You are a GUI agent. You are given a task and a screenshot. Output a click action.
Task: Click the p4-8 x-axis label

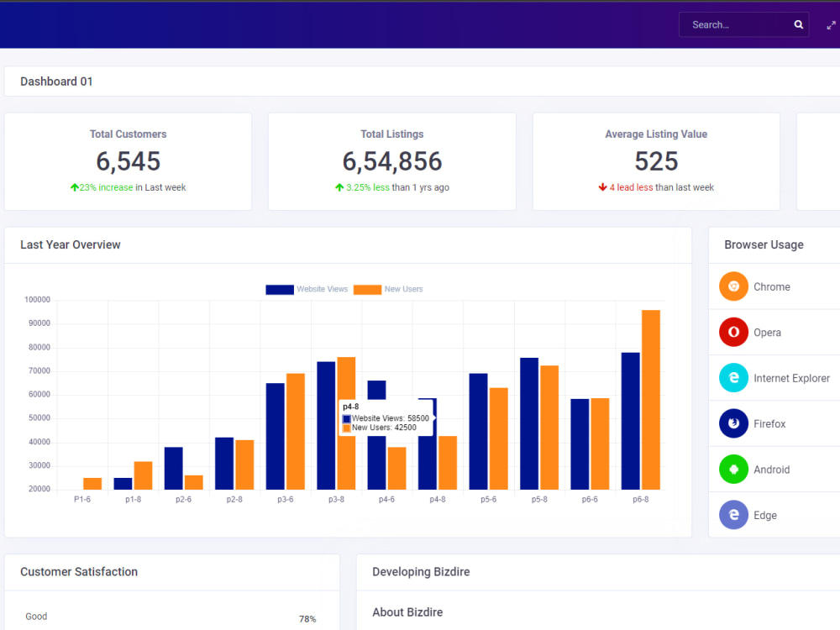click(438, 499)
